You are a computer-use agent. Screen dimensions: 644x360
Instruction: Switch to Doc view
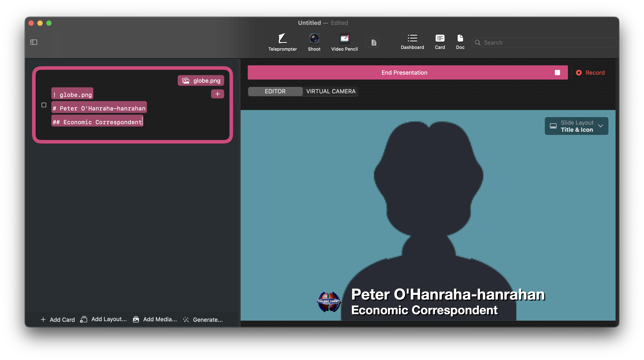(x=460, y=42)
